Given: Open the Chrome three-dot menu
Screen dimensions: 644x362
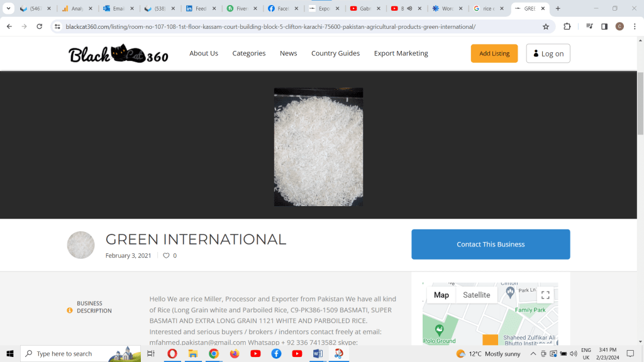Looking at the screenshot, I should pyautogui.click(x=635, y=26).
